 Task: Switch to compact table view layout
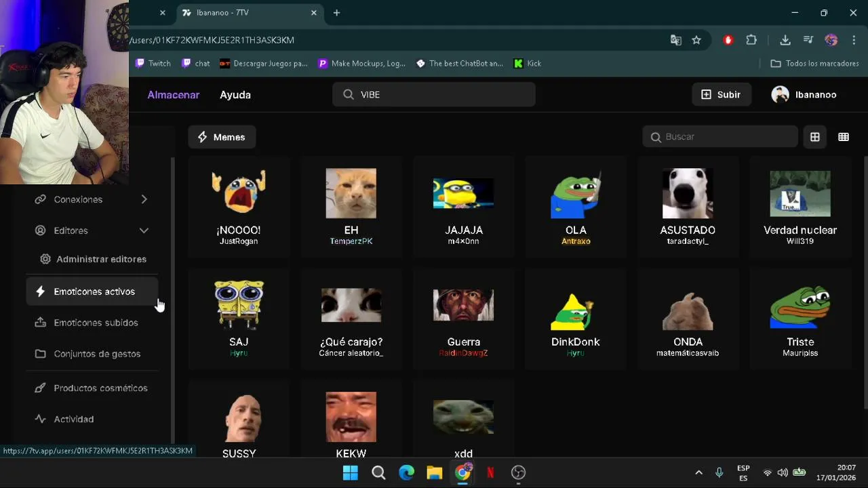844,137
